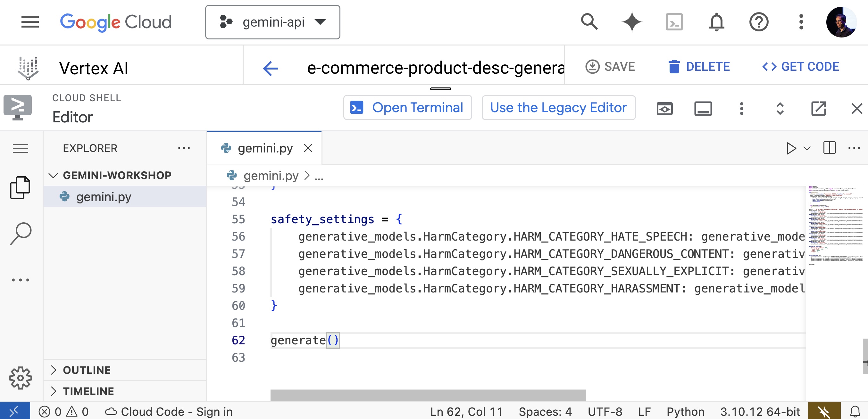Open the Manage settings gear icon
868x419 pixels.
click(21, 378)
